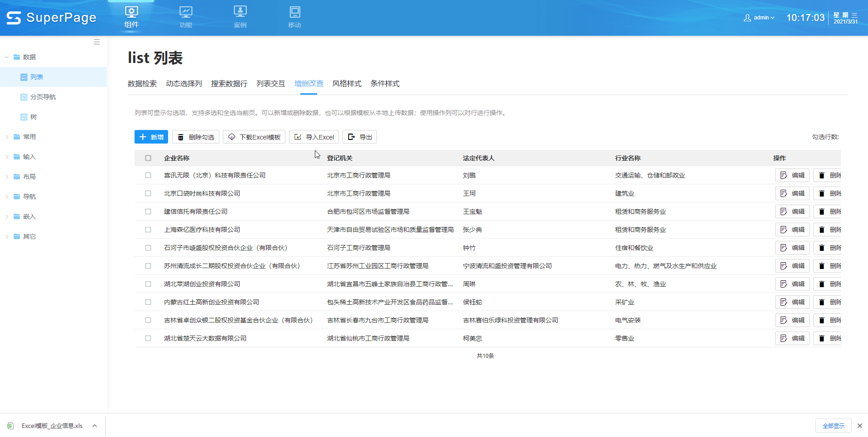The image size is (868, 437).
Task: Collapse the sidebar with the hamburger icon
Action: pyautogui.click(x=96, y=42)
